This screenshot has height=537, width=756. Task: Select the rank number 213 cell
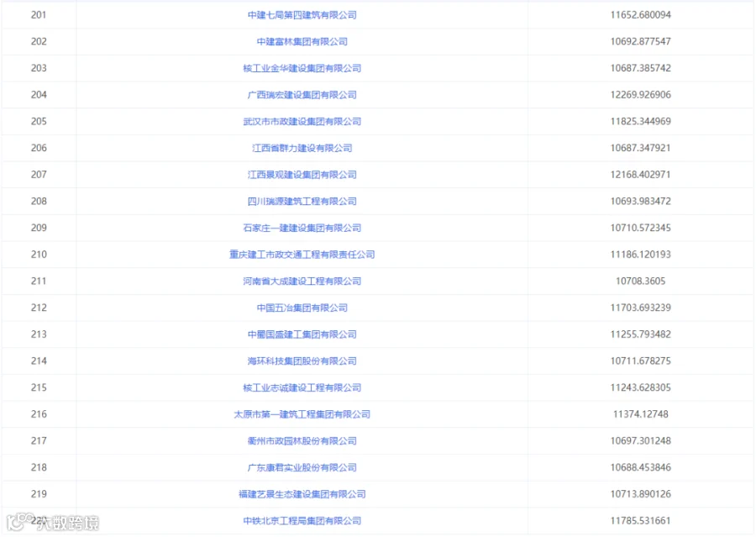[39, 334]
